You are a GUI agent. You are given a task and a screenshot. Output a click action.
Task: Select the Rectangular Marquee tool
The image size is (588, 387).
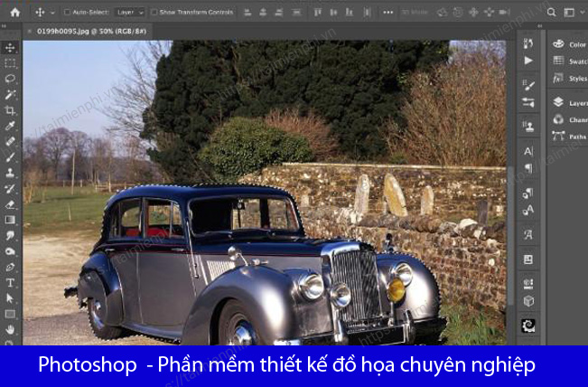click(10, 63)
